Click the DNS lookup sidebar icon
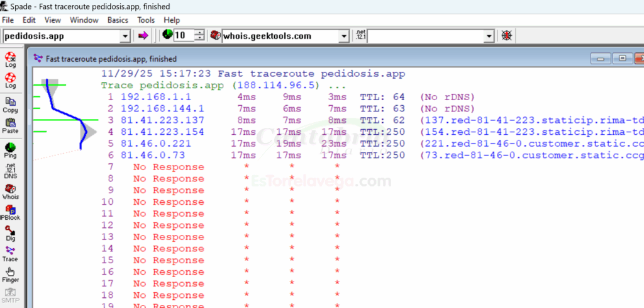 tap(10, 171)
